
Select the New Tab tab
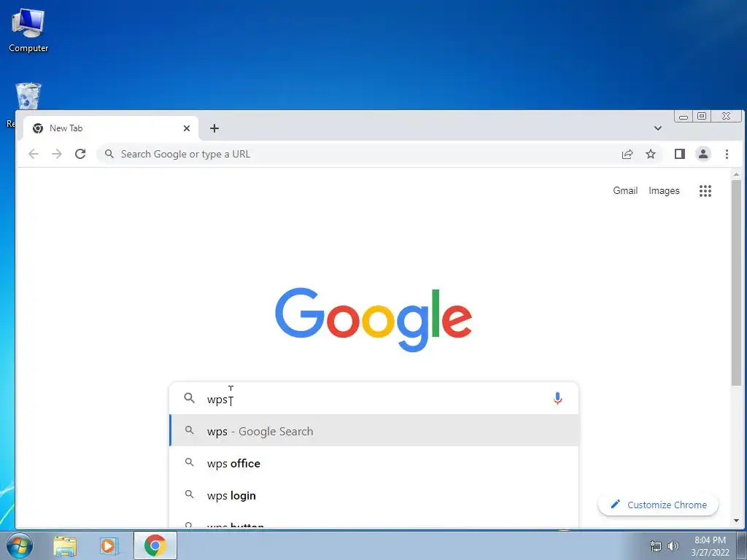pos(111,128)
